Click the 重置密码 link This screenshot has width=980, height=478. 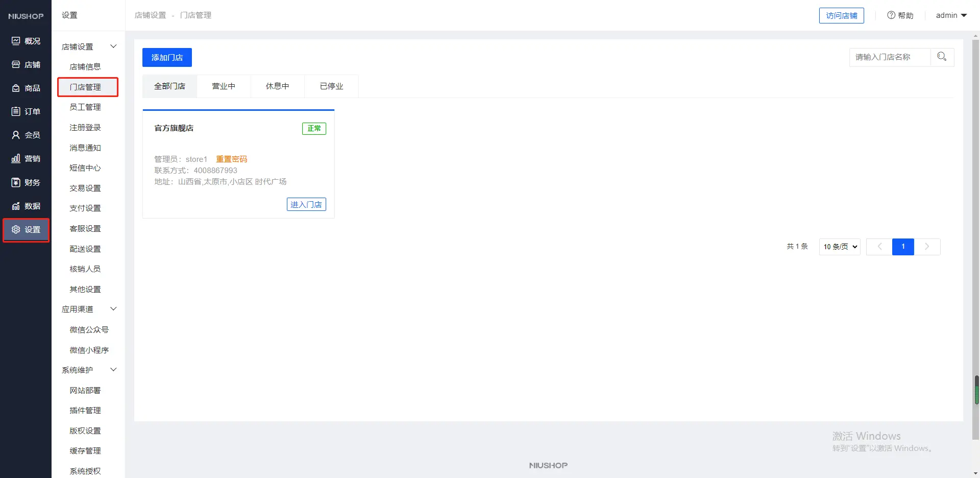pos(231,159)
